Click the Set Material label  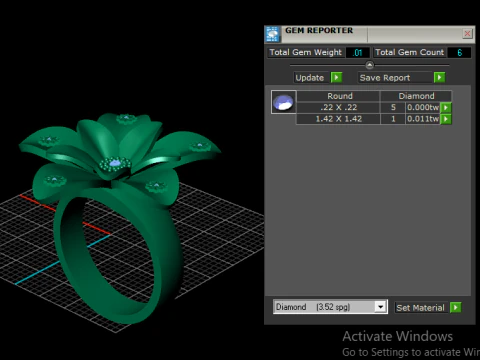pos(420,308)
